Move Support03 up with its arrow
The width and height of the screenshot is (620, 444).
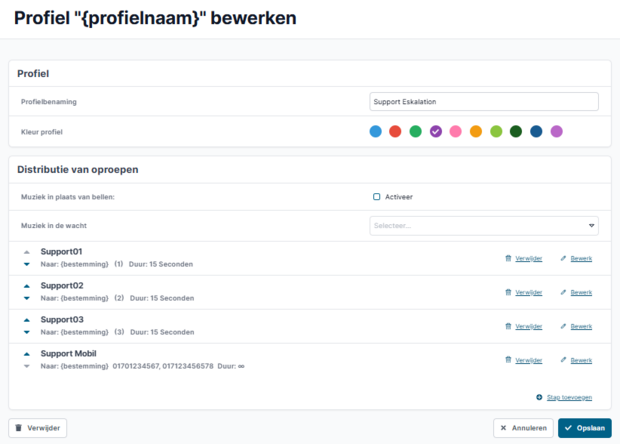pyautogui.click(x=26, y=320)
